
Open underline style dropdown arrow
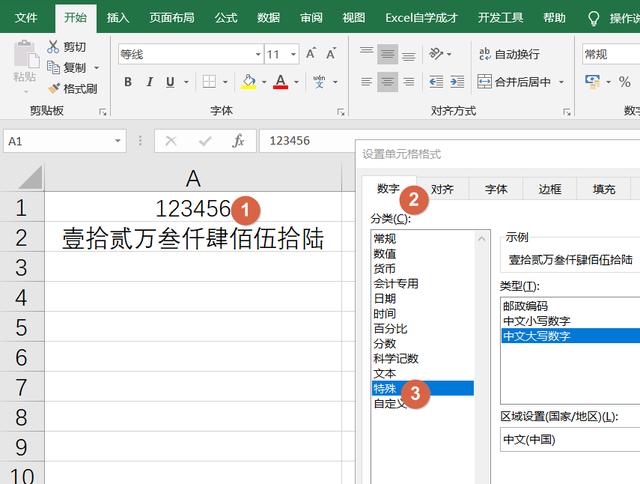[186, 82]
